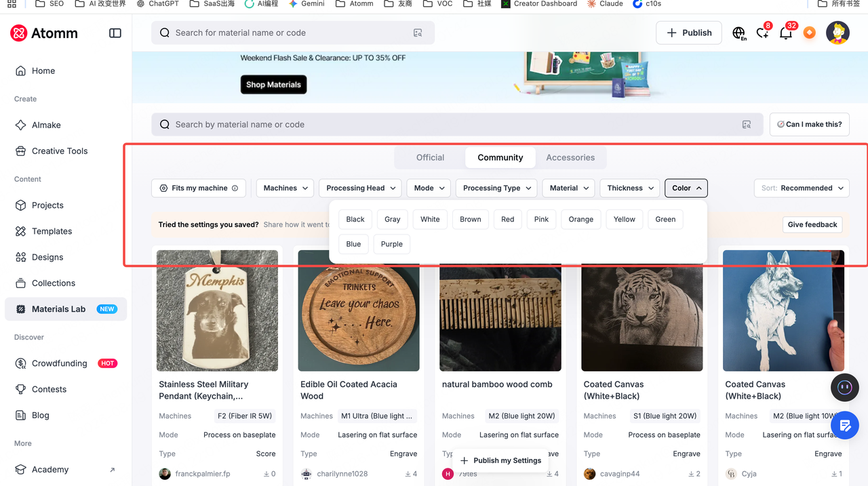This screenshot has height=486, width=868.
Task: Open the Mode filter dropdown
Action: 429,188
